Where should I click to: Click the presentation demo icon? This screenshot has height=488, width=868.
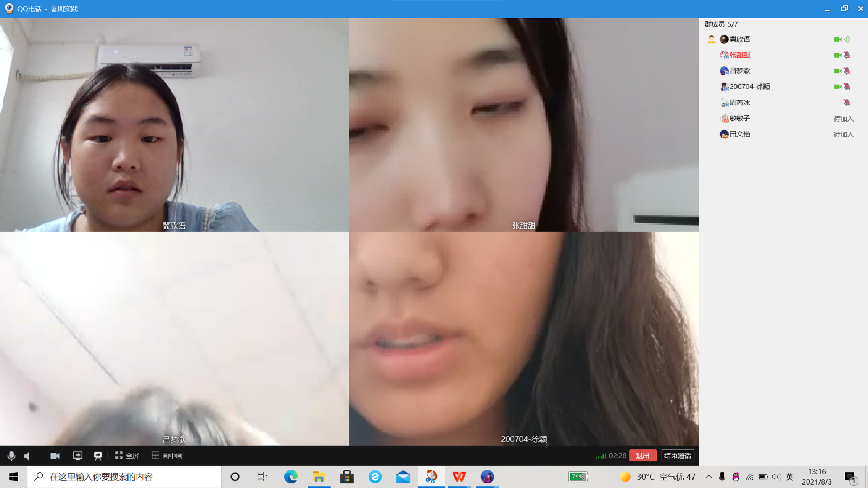(x=98, y=456)
